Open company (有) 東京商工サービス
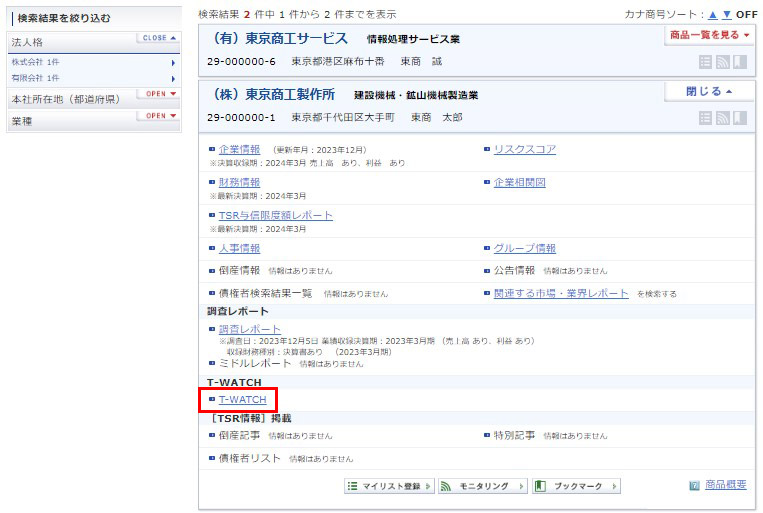Viewport: 763px width, 513px height. 279,38
